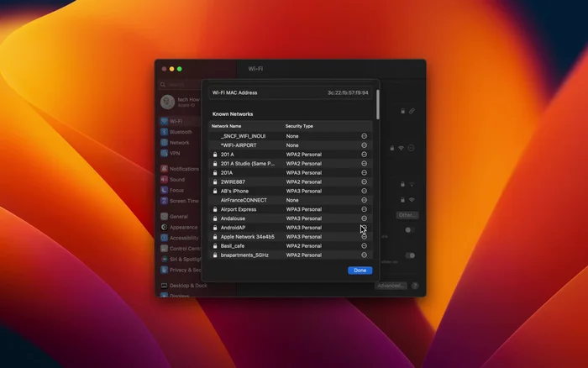Screen dimensions: 588x368
Task: Click the Advanced... button
Action: click(x=391, y=286)
